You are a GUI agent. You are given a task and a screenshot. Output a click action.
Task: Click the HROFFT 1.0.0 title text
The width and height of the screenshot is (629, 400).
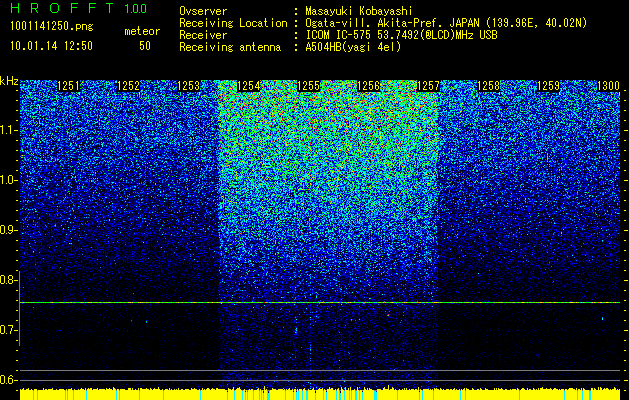point(79,8)
